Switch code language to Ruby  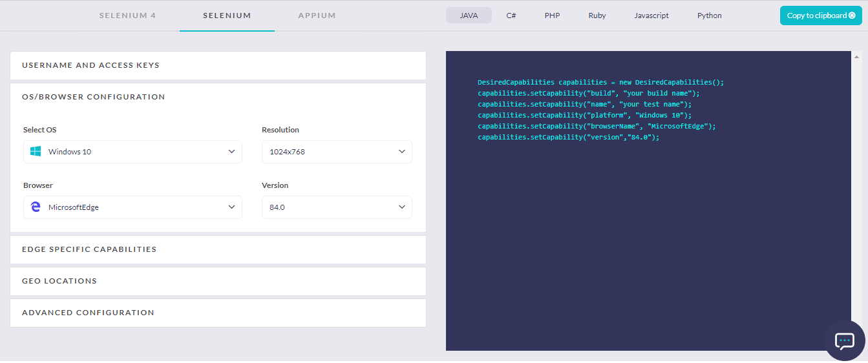[x=597, y=16]
